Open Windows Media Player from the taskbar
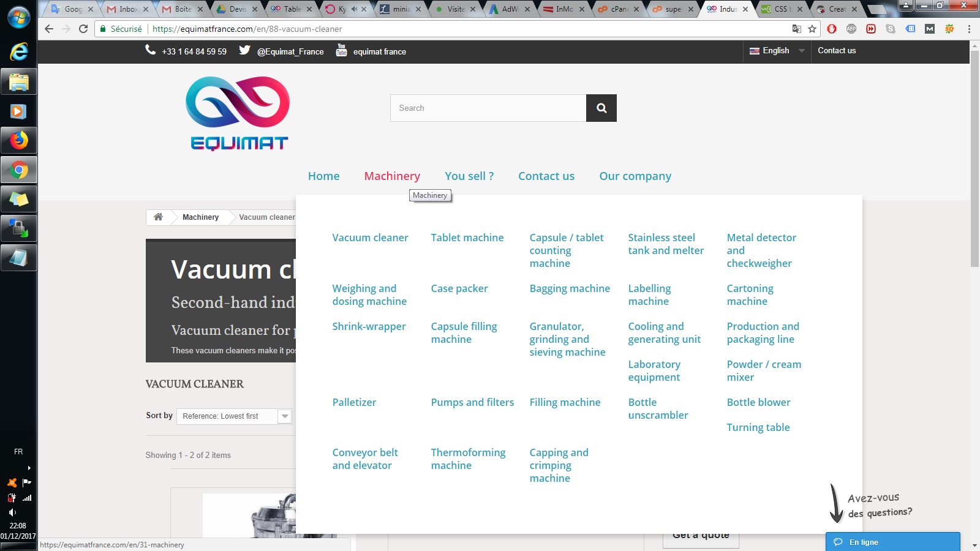Screen dimensions: 980x551 [19, 111]
